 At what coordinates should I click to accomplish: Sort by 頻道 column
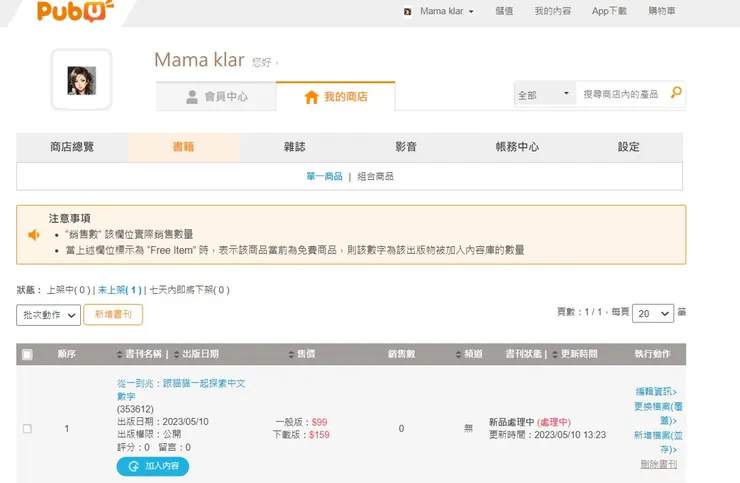469,354
